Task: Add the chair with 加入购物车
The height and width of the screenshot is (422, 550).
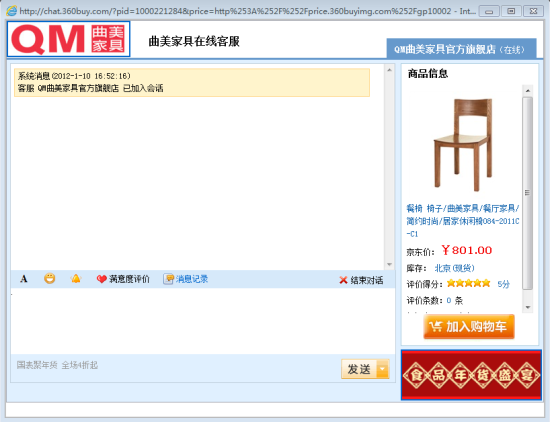Action: (x=469, y=327)
